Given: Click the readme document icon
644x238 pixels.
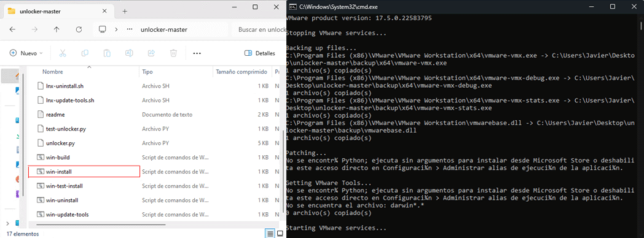Looking at the screenshot, I should tap(40, 115).
